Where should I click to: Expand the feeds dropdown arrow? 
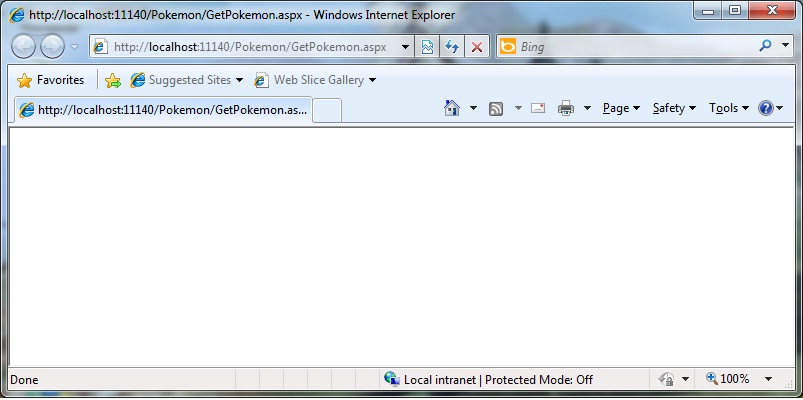point(518,108)
